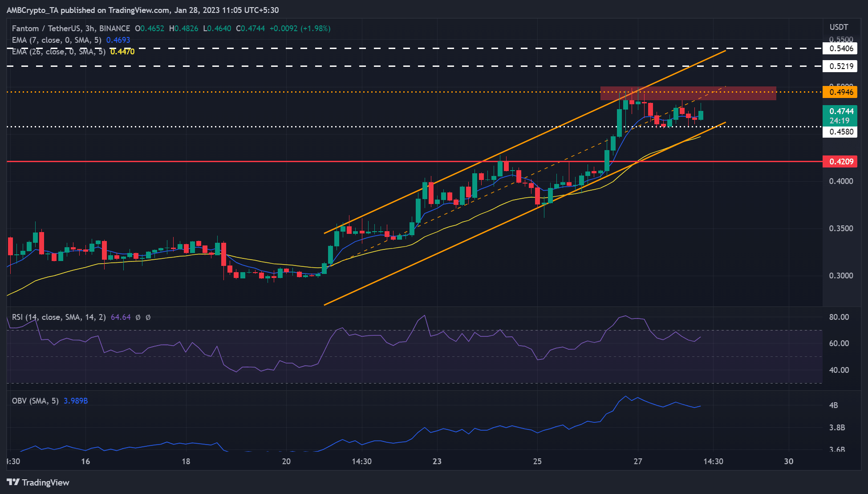Select the EMA 26 indicator legend
Image resolution: width=868 pixels, height=494 pixels.
(x=58, y=52)
